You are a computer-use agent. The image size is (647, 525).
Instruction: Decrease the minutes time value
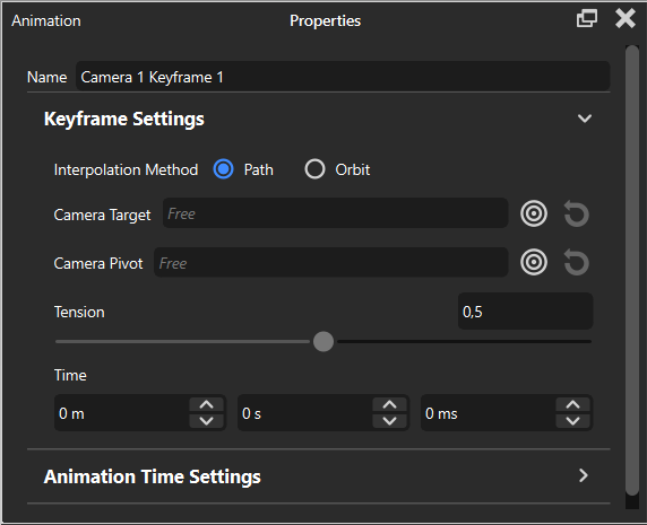(206, 421)
